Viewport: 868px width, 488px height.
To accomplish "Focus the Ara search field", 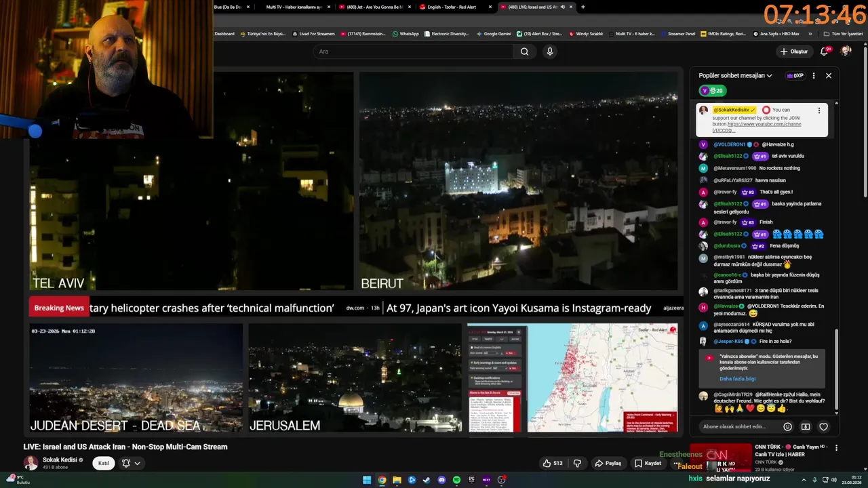I will 414,52.
